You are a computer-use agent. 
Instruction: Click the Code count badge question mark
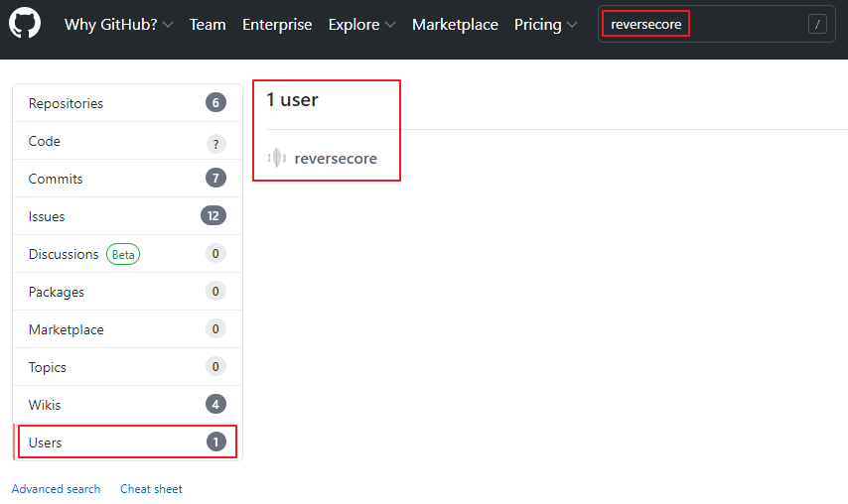(x=215, y=144)
